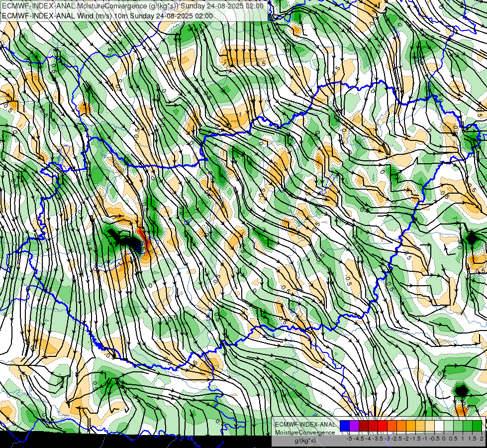
Task: Click the ECMWF-INDEX-ANAL label in the legend box
Action: coord(305,425)
